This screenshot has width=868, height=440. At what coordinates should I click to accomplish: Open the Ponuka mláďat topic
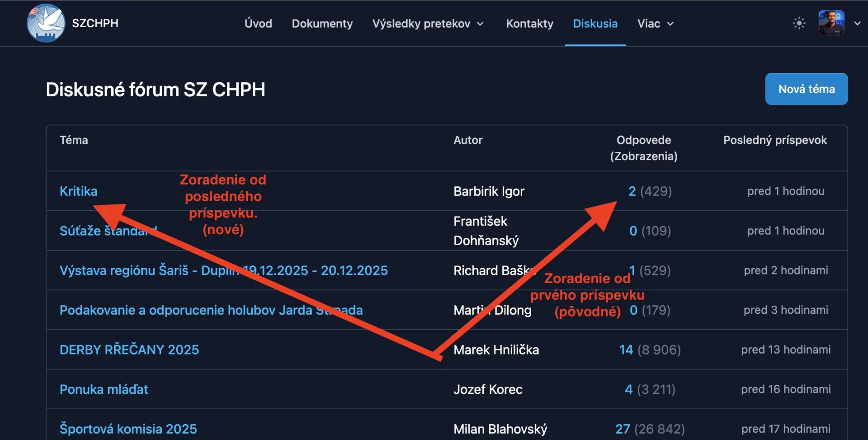point(104,389)
